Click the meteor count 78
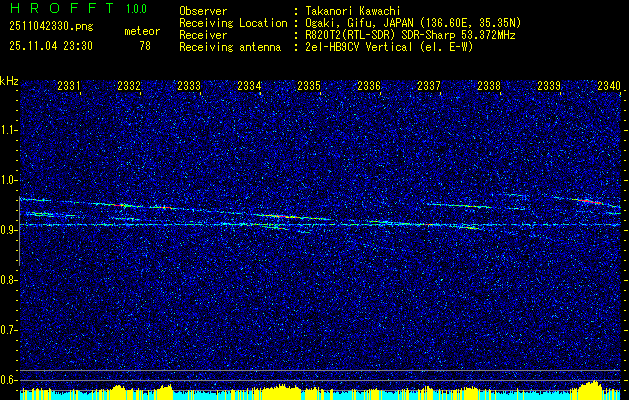629x400 pixels. pyautogui.click(x=145, y=46)
